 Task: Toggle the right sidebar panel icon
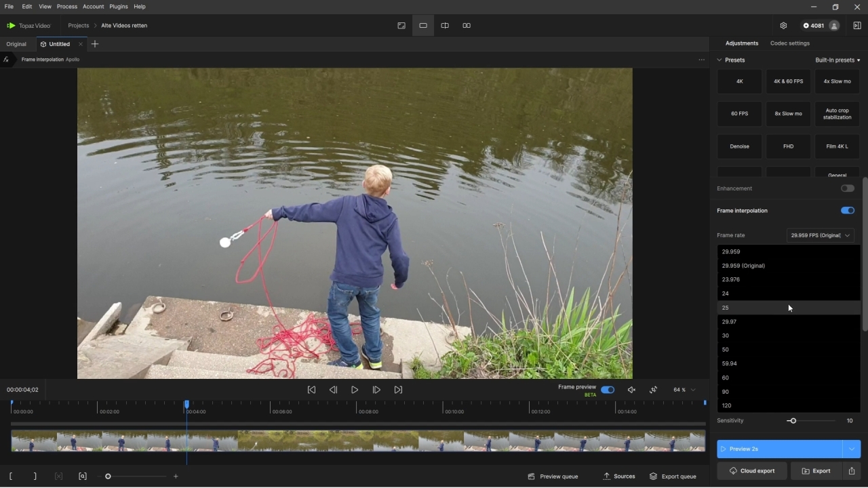[857, 26]
